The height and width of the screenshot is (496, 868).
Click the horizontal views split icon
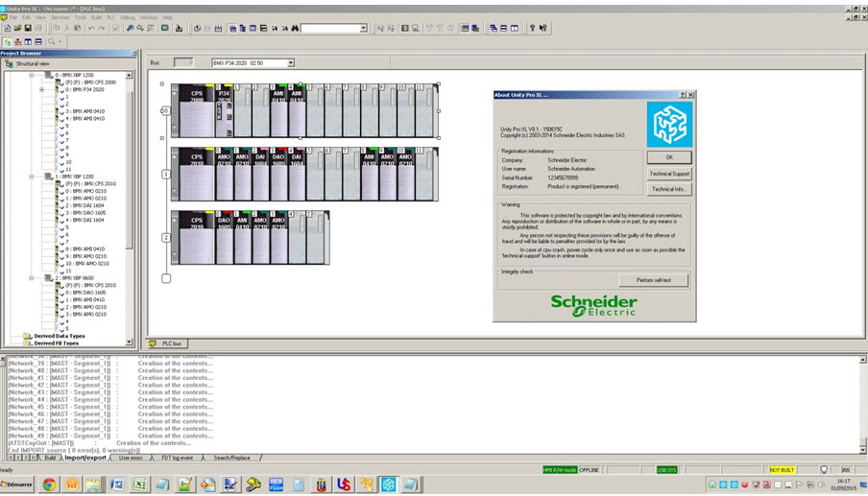point(38,42)
